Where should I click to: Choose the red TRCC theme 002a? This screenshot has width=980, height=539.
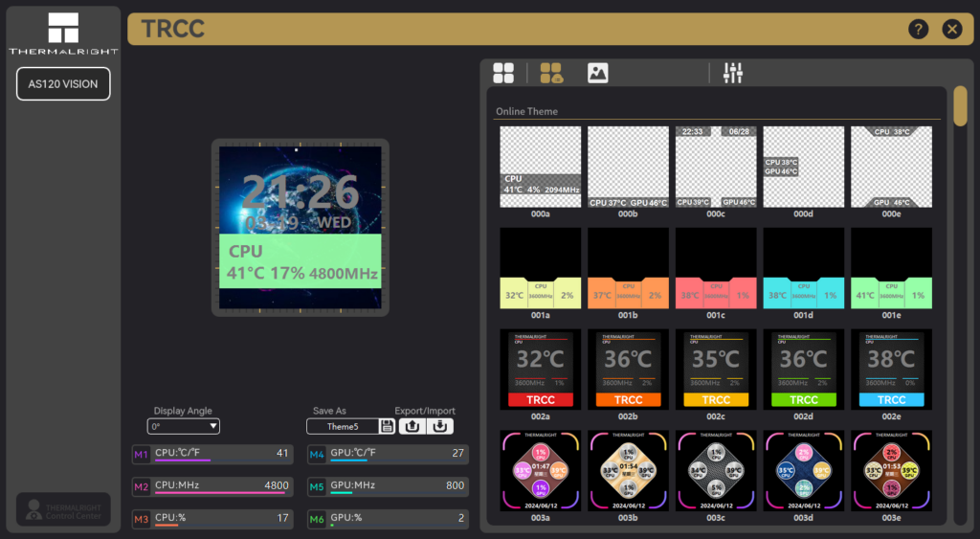coord(541,369)
